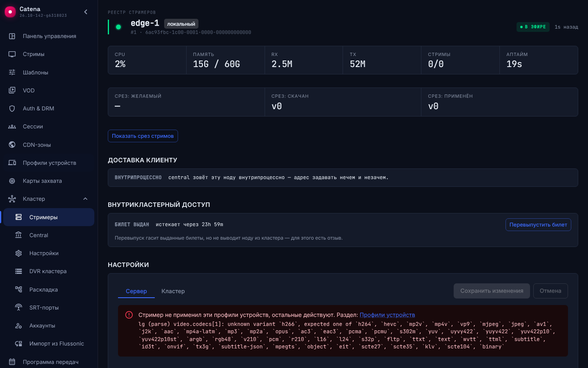Click the RX value 2.5M
This screenshot has width=588, height=368.
(282, 64)
